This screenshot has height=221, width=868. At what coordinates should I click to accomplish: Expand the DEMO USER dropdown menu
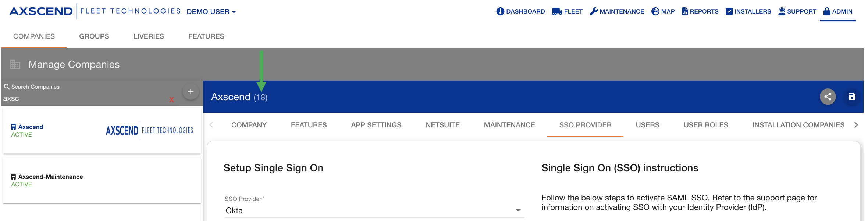(211, 12)
